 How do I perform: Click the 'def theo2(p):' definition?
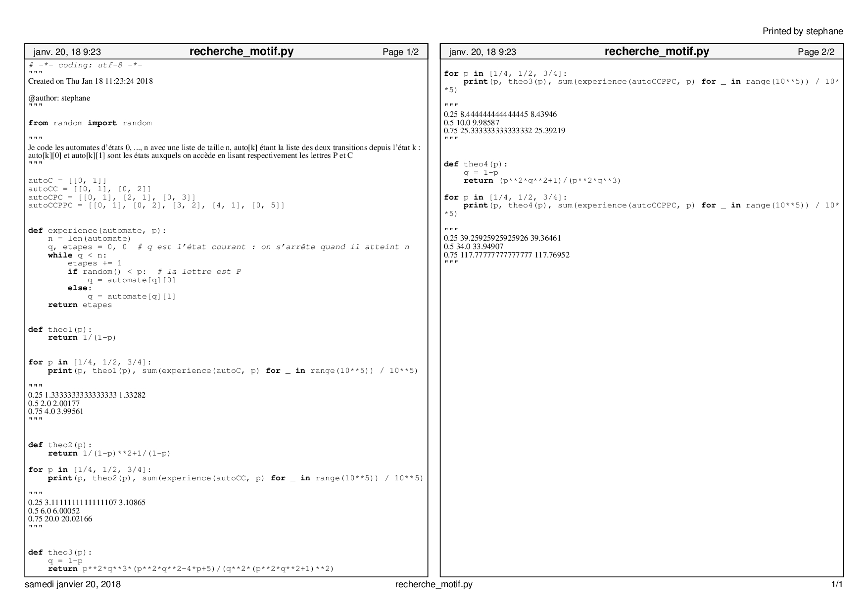click(x=60, y=445)
